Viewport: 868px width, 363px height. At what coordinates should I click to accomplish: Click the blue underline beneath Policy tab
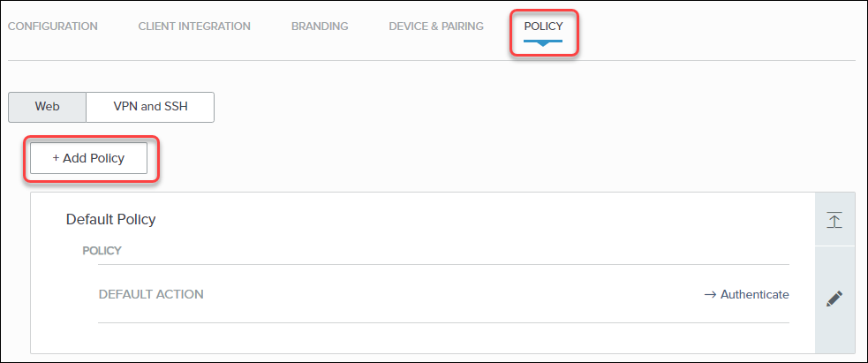[543, 41]
